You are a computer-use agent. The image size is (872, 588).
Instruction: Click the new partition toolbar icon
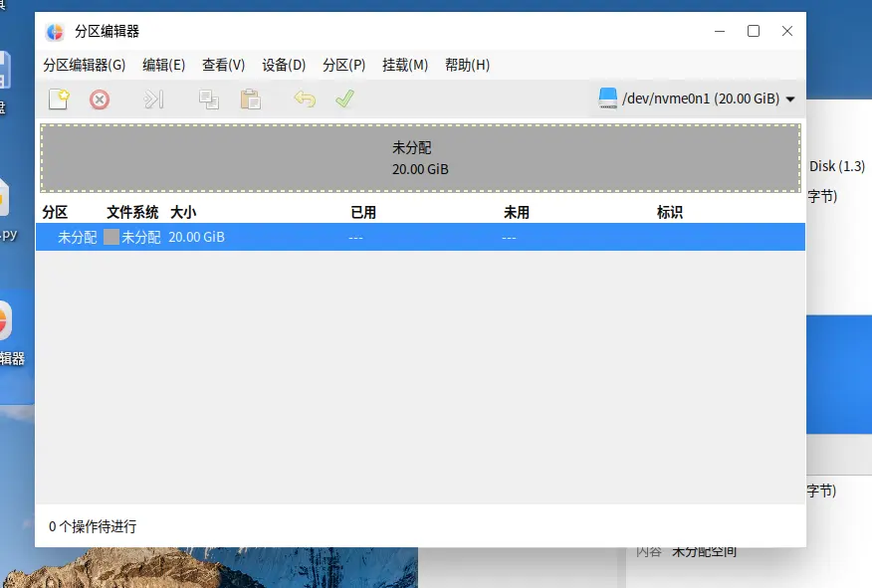click(x=59, y=99)
